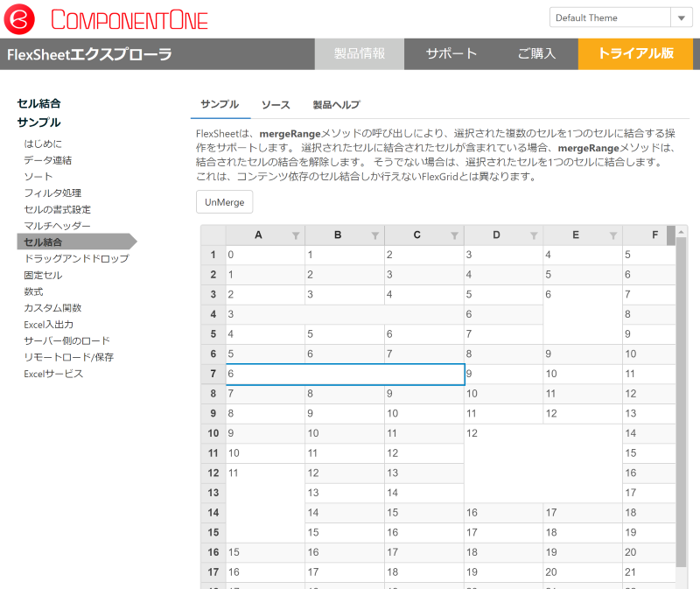This screenshot has width=700, height=589.
Task: Switch to the ソース tab
Action: click(x=276, y=105)
